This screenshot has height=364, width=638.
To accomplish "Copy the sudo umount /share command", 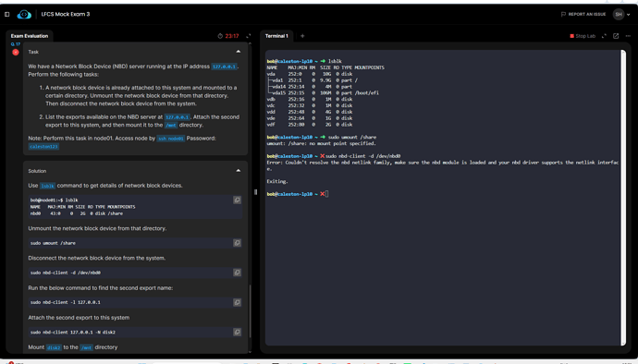I will click(x=237, y=243).
